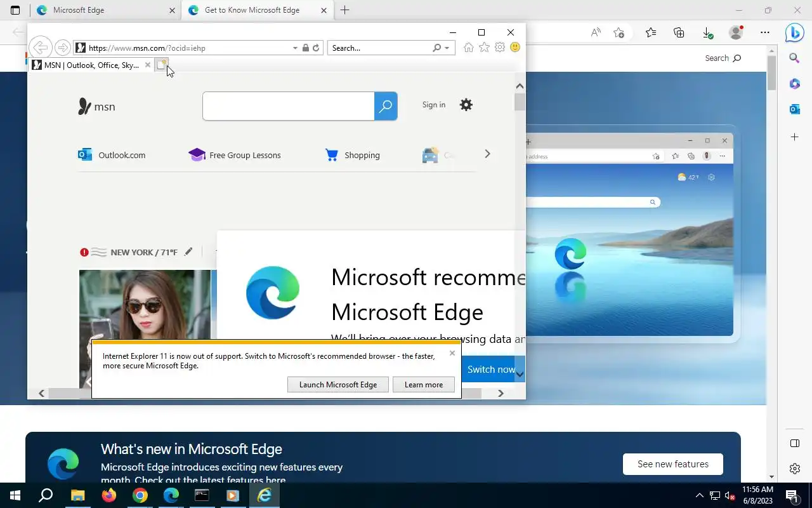Viewport: 812px width, 508px height.
Task: Open Edge sidebar settings gear
Action: pyautogui.click(x=794, y=469)
